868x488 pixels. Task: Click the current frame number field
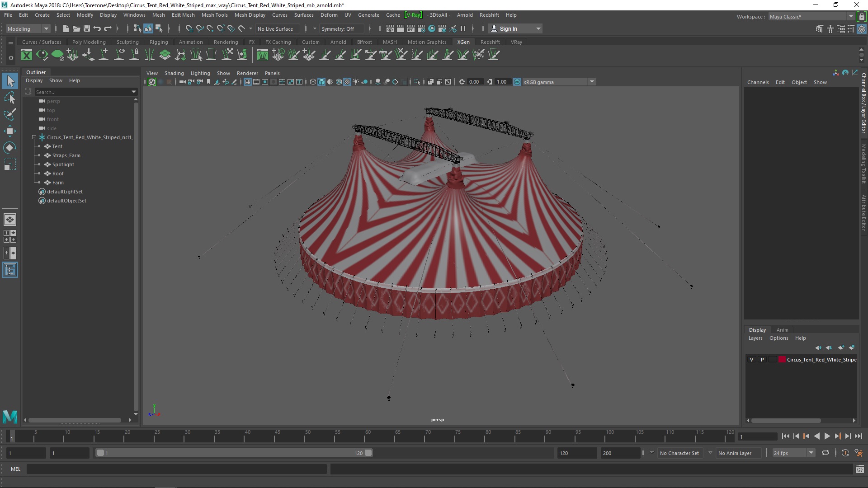[x=757, y=436]
